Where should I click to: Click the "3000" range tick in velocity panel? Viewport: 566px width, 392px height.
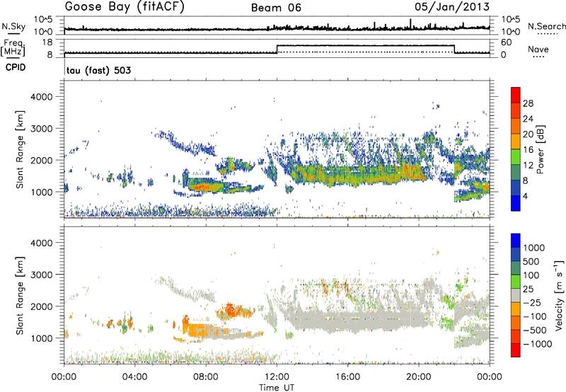pos(42,275)
